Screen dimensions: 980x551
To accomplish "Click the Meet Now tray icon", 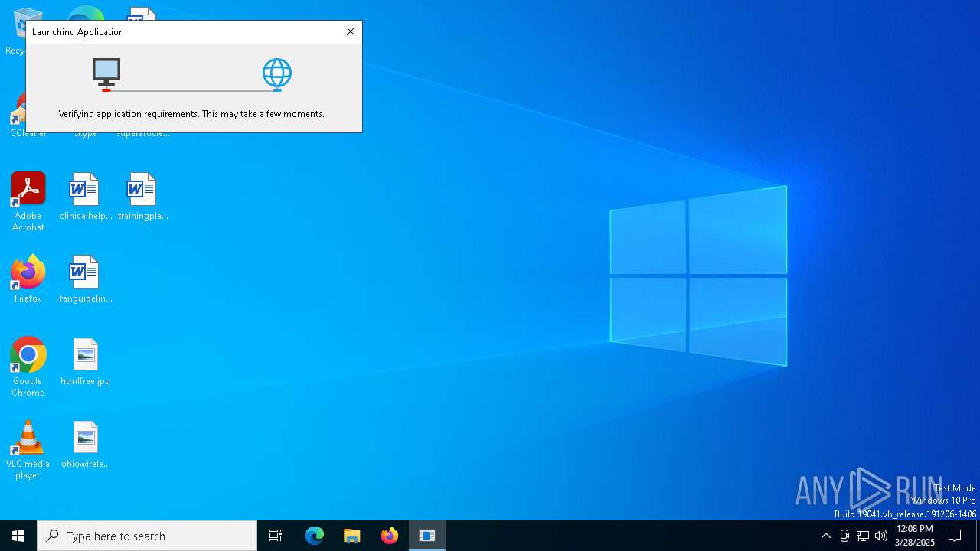I will coord(844,536).
